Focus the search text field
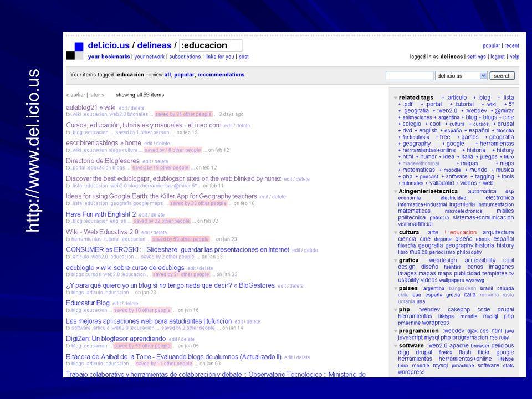 point(409,76)
